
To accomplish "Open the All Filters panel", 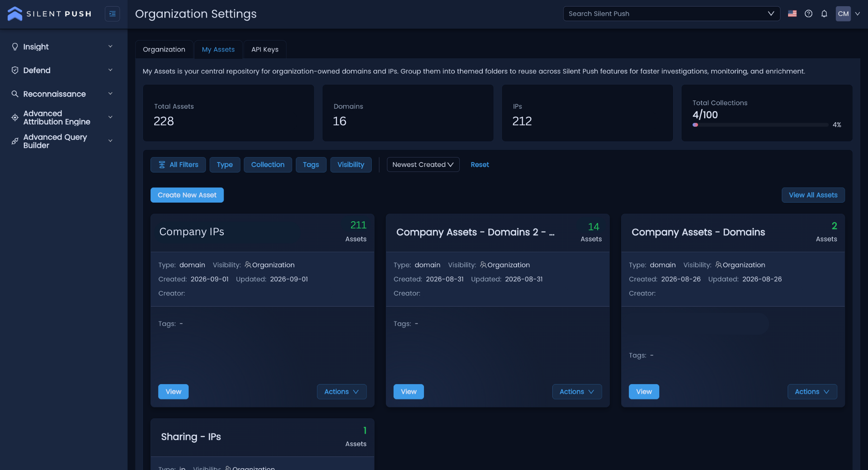I will pos(178,165).
